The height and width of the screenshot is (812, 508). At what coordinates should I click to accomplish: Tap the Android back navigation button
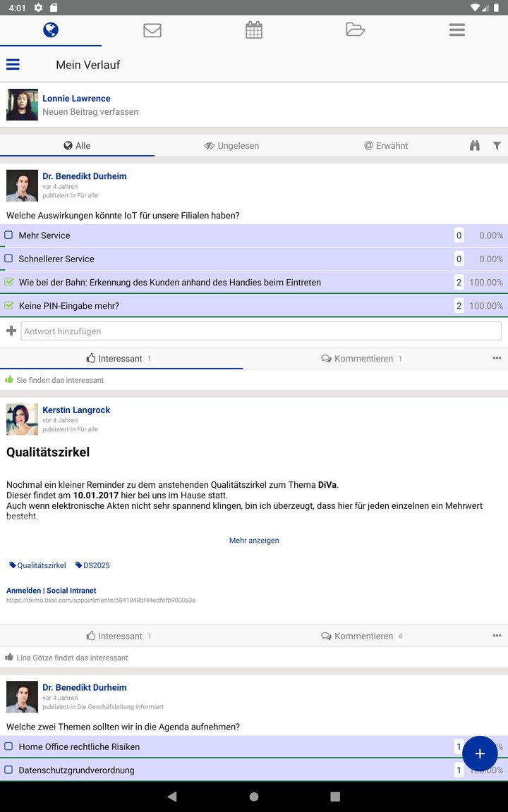click(x=172, y=796)
